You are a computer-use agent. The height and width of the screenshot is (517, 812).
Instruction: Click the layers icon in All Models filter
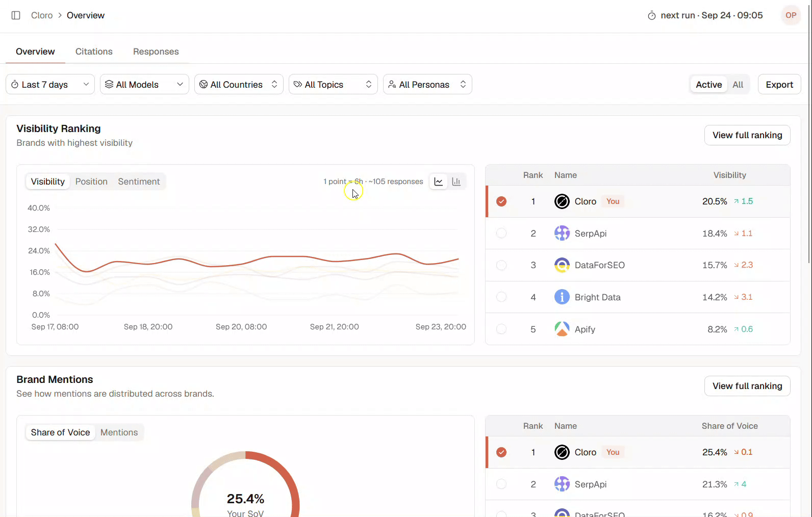point(109,85)
